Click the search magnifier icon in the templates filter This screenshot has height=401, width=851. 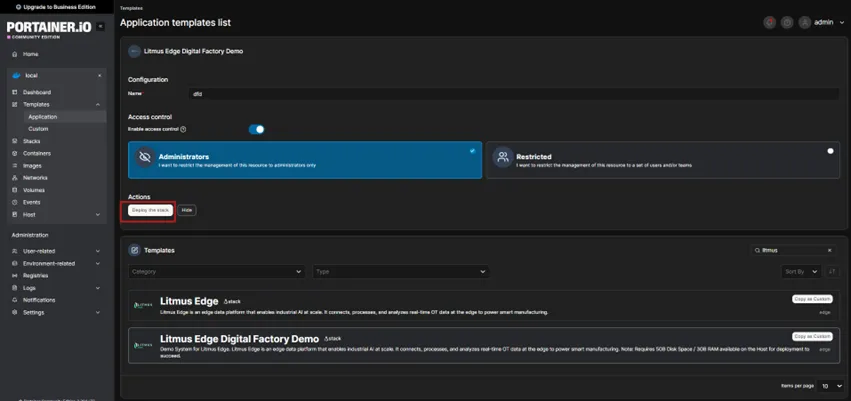pyautogui.click(x=757, y=250)
